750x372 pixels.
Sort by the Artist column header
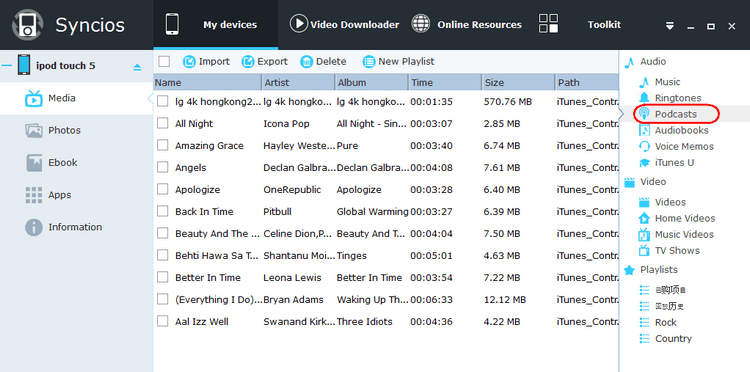coord(298,82)
